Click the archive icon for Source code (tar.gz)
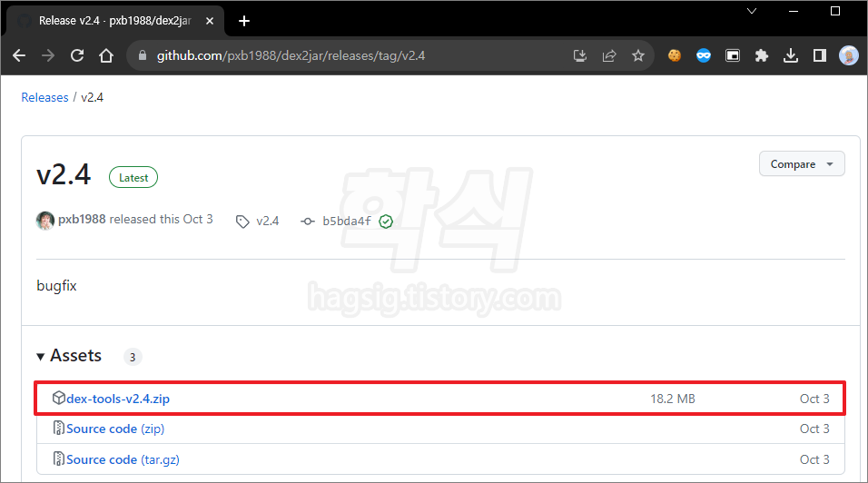Viewport: 868px width, 483px height. click(x=59, y=459)
